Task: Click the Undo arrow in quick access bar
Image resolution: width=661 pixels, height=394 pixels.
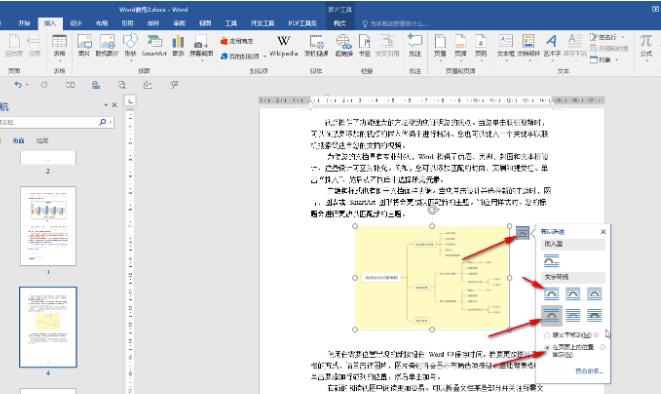Action: pos(18,85)
